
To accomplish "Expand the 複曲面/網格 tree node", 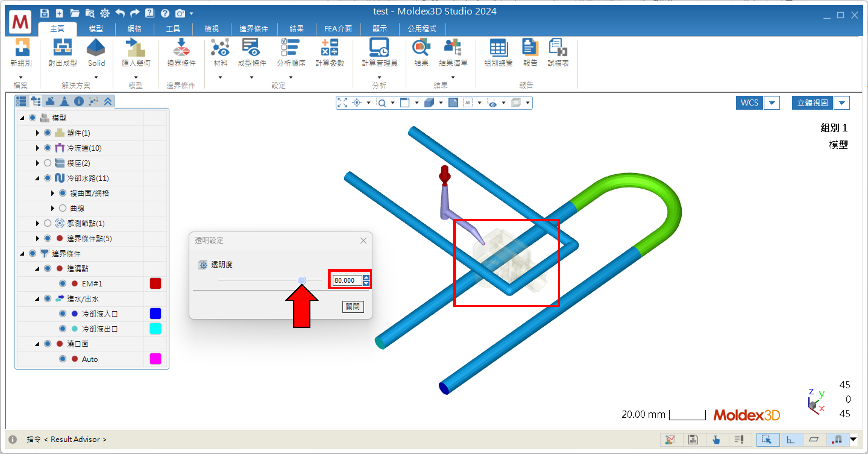I will 53,193.
